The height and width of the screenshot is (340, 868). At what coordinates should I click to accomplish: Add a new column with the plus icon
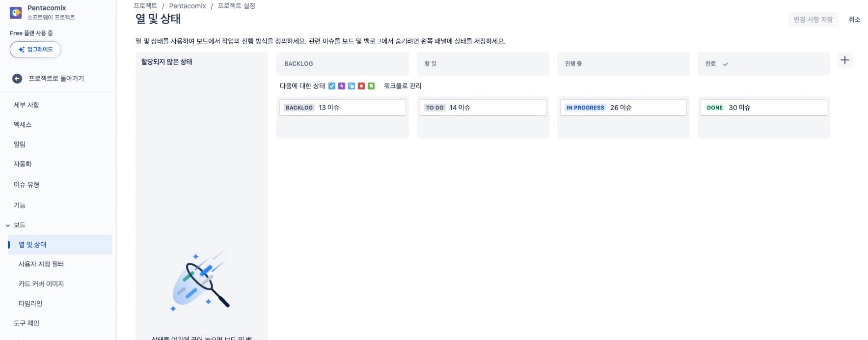coord(844,60)
